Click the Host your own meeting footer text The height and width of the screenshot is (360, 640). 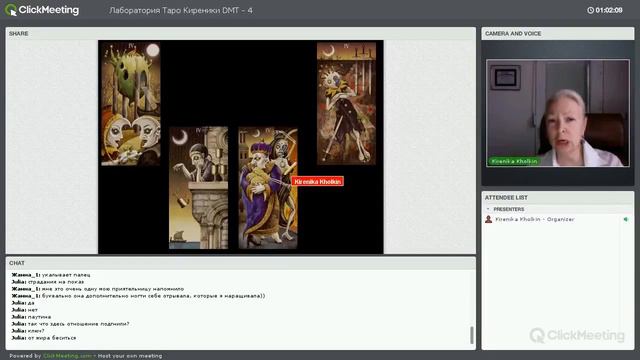[130, 356]
